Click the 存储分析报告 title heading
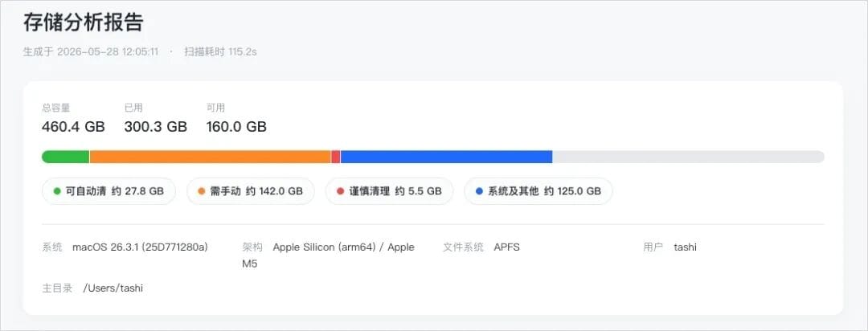 83,22
